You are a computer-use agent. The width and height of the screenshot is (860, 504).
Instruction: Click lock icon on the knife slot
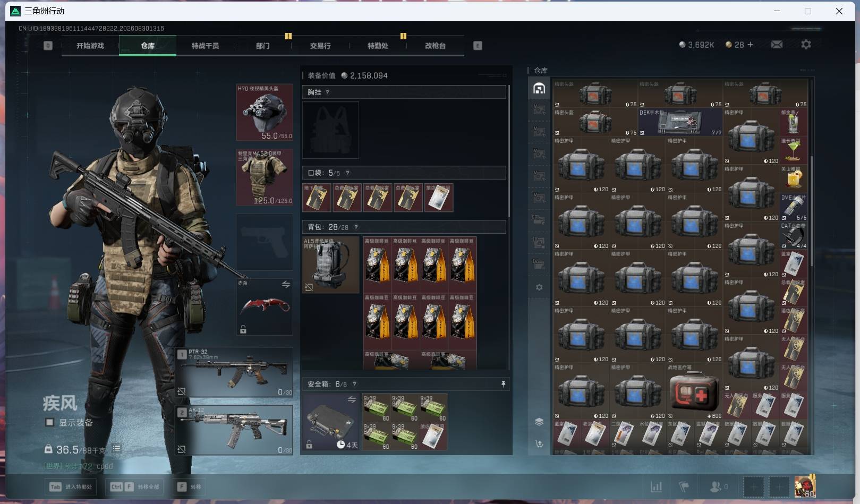[243, 330]
